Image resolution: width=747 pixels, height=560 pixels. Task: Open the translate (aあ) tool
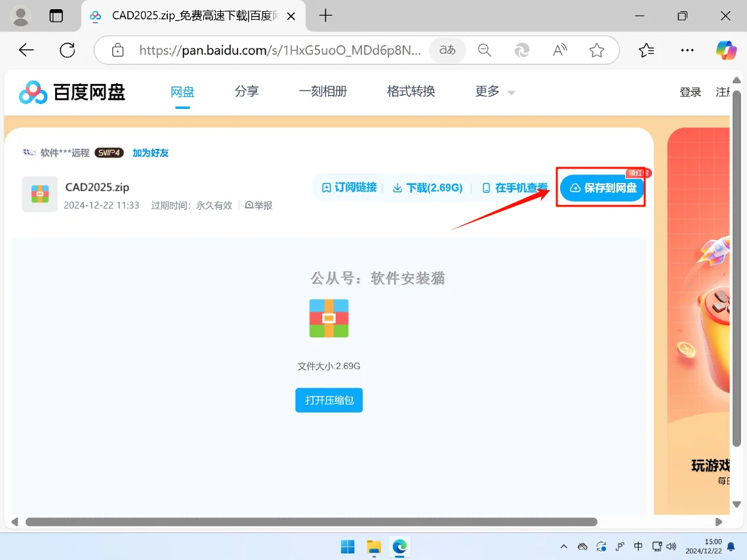click(447, 50)
